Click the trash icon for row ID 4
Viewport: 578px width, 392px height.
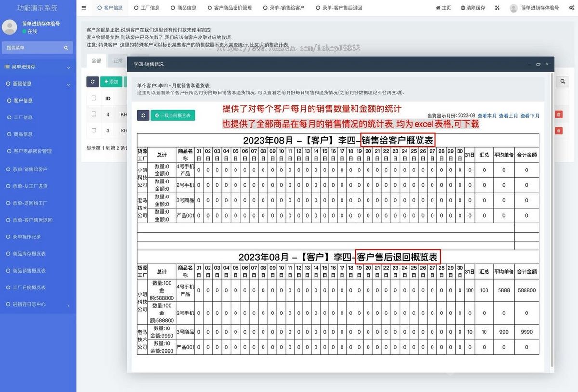[558, 114]
